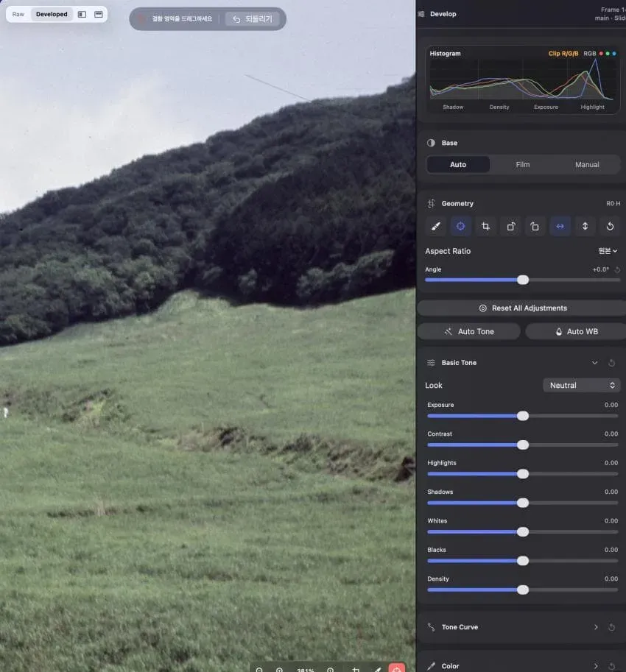Switch to split side-by-side view

(x=82, y=14)
